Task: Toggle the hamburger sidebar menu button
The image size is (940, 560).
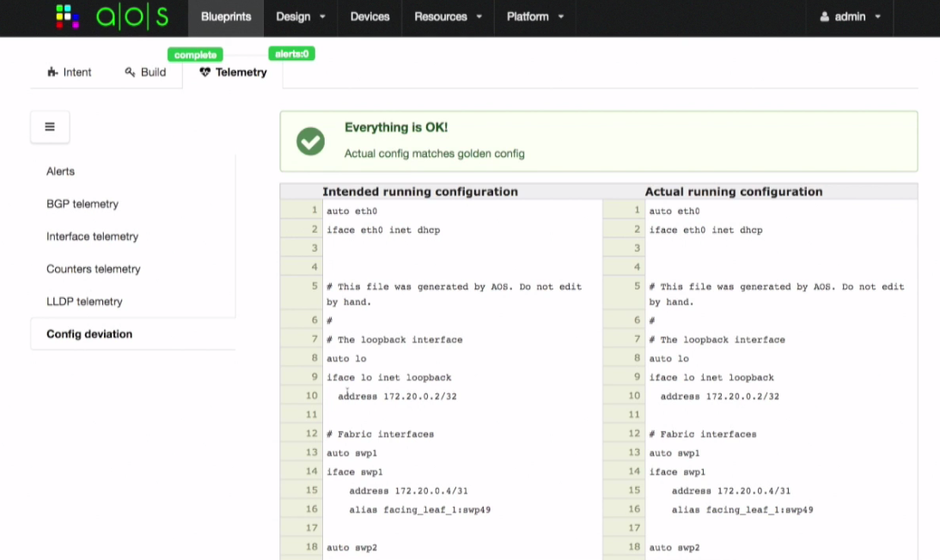Action: click(x=50, y=127)
